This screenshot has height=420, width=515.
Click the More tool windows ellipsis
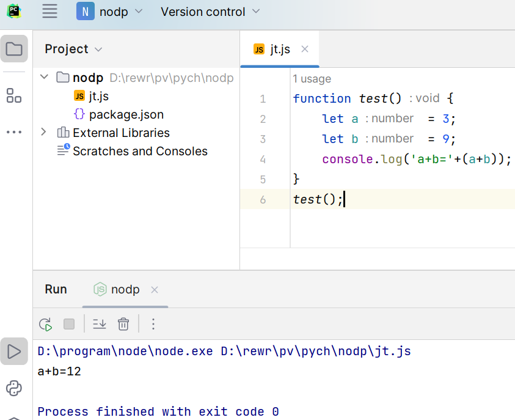(x=14, y=132)
